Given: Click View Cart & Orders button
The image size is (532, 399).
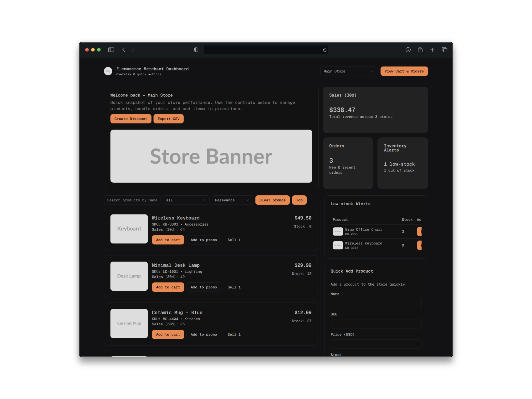Looking at the screenshot, I should [404, 71].
